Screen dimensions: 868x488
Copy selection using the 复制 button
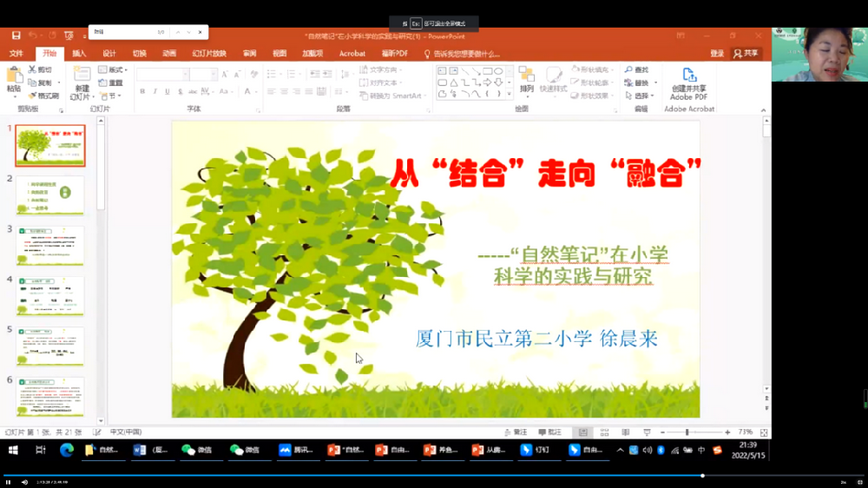tap(41, 82)
